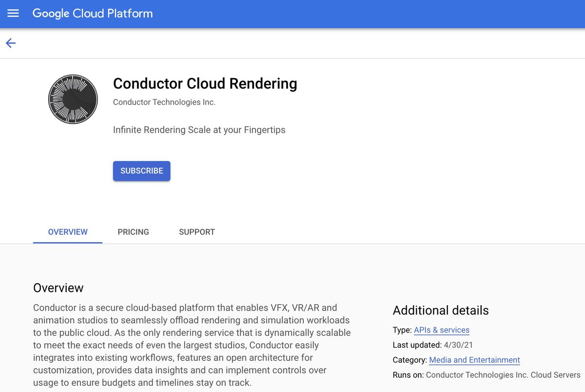
Task: Click the Google Cloud Platform title
Action: [x=93, y=14]
